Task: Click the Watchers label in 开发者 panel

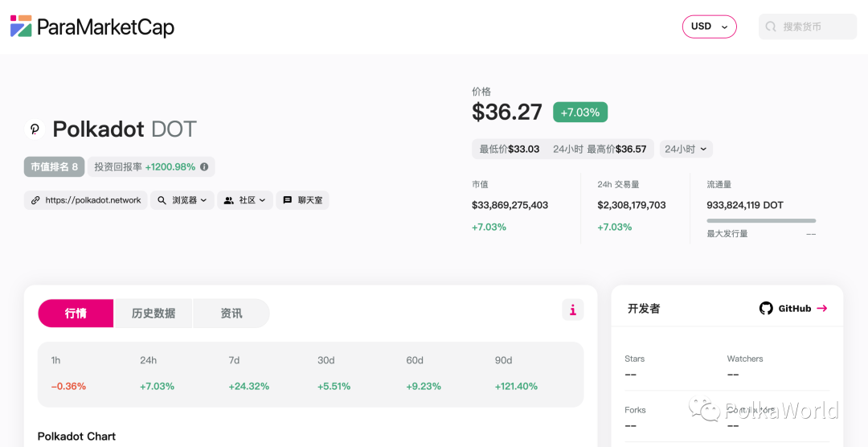Action: pos(745,359)
